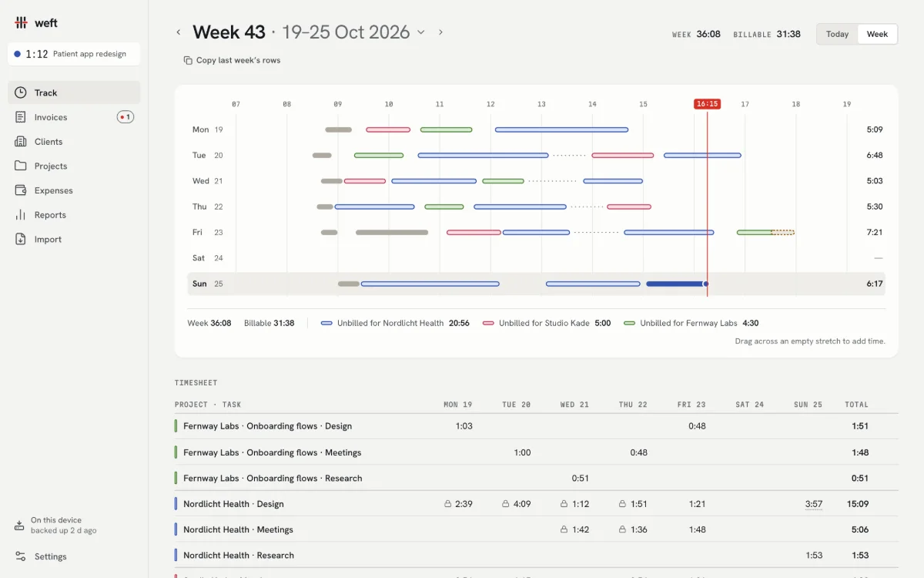Open row Fernway Labs · Onboarding flows · Meetings
This screenshot has height=578, width=924.
[536, 452]
